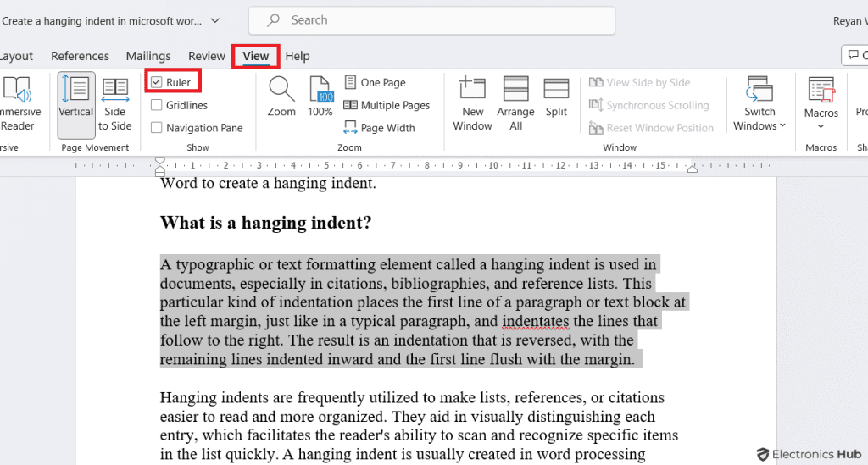
Task: Uncheck the Ruler checkbox
Action: click(157, 82)
